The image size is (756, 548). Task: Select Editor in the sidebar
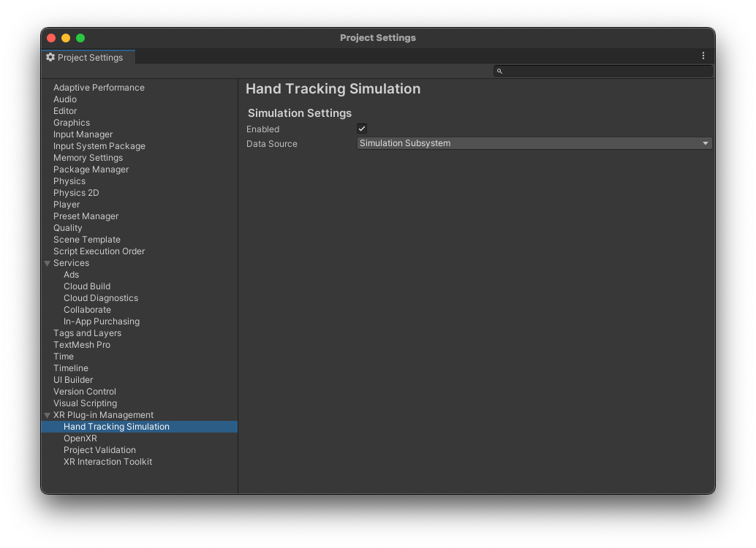pyautogui.click(x=65, y=111)
